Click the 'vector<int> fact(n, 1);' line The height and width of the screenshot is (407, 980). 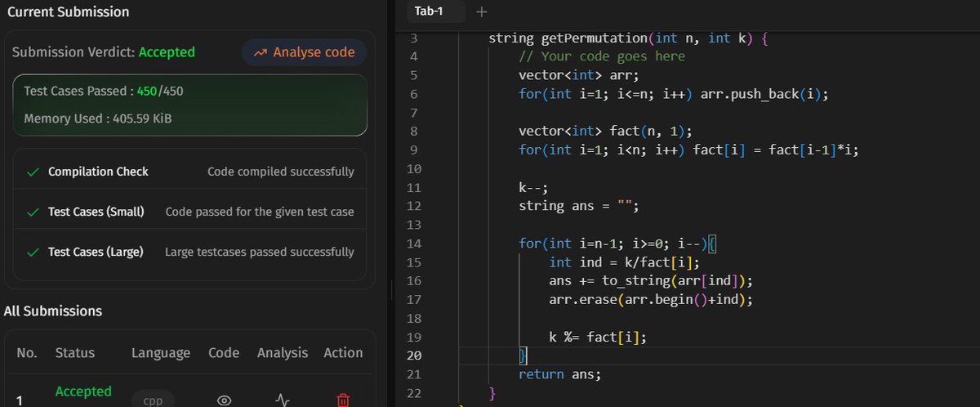click(605, 132)
